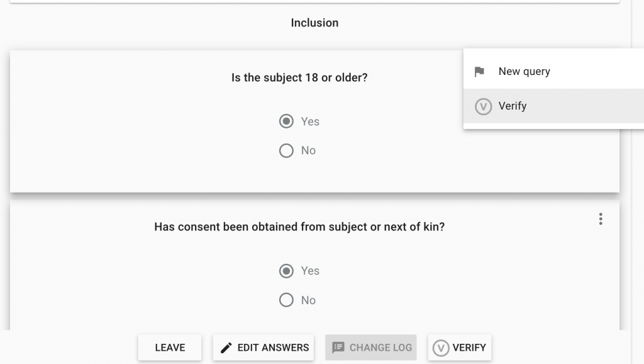Select No for subject 18 or older
Viewport: 644px width, 364px height.
pyautogui.click(x=286, y=151)
